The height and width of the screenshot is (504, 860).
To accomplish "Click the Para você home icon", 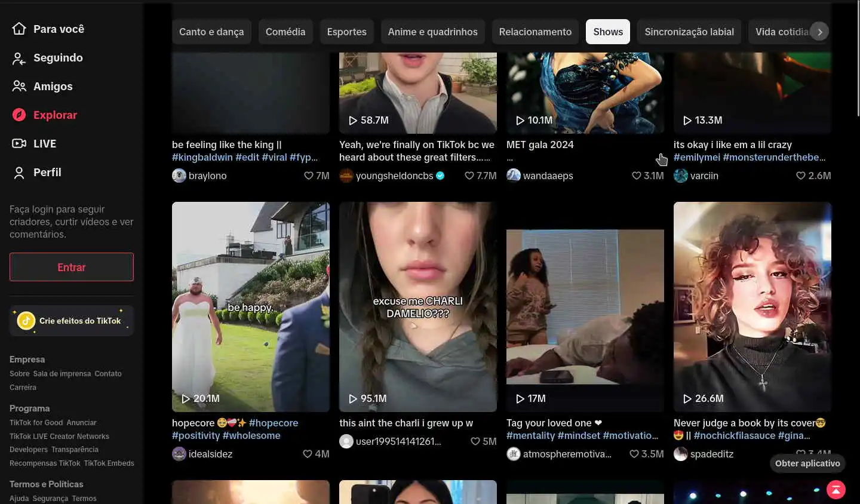I will 19,29.
